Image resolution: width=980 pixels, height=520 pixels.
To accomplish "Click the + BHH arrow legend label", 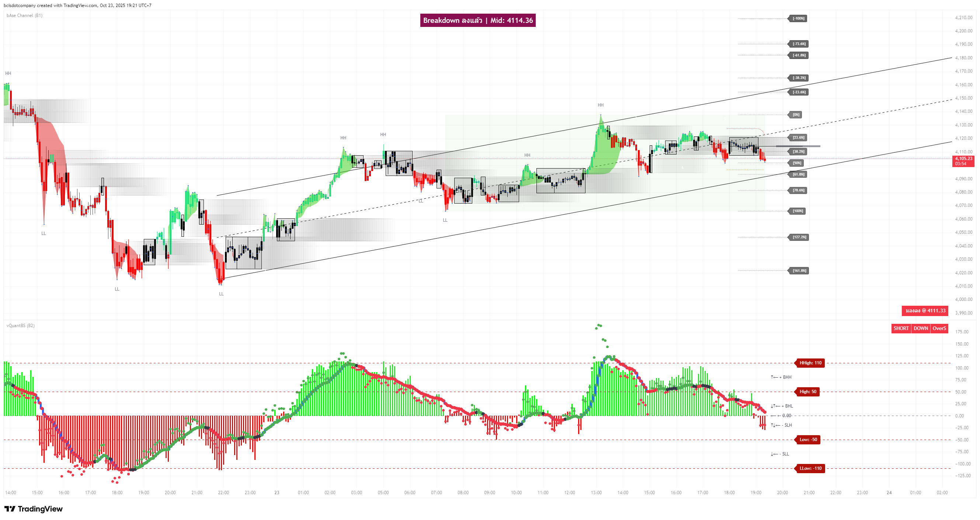I will (781, 377).
